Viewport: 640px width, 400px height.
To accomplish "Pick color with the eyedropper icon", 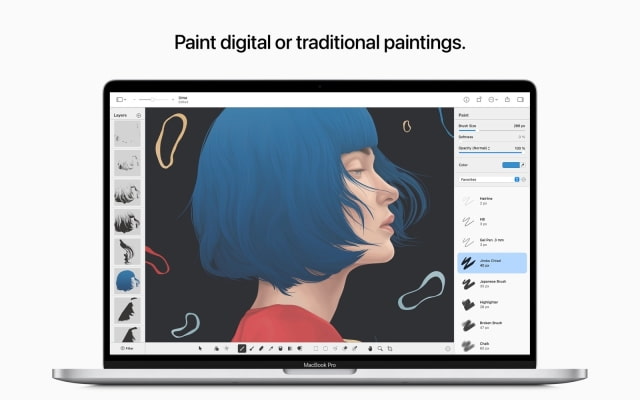I will pyautogui.click(x=523, y=165).
